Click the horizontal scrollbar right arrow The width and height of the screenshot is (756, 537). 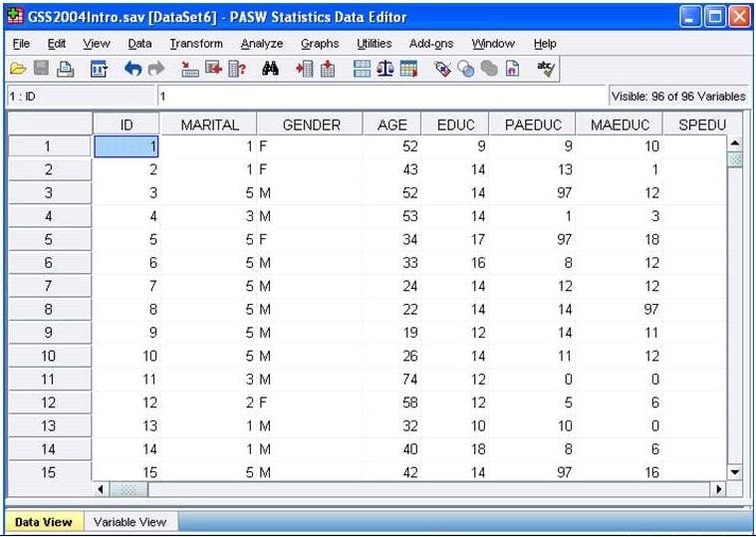[718, 489]
